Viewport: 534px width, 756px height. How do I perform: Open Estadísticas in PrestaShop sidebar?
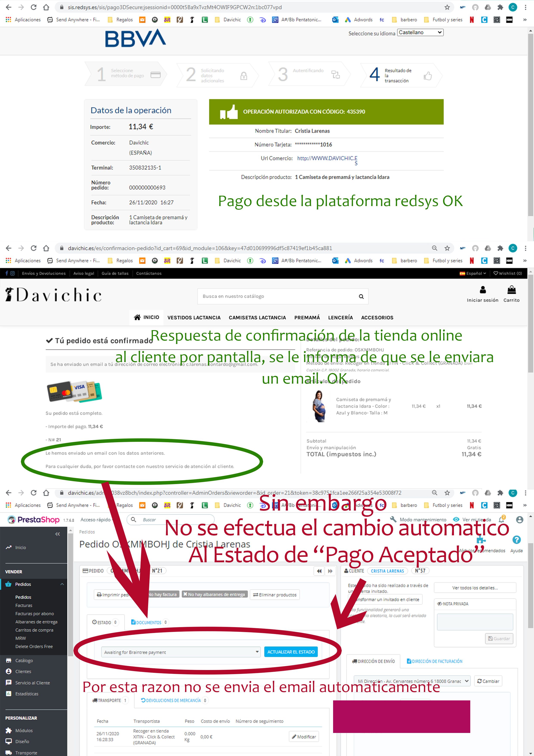[27, 694]
